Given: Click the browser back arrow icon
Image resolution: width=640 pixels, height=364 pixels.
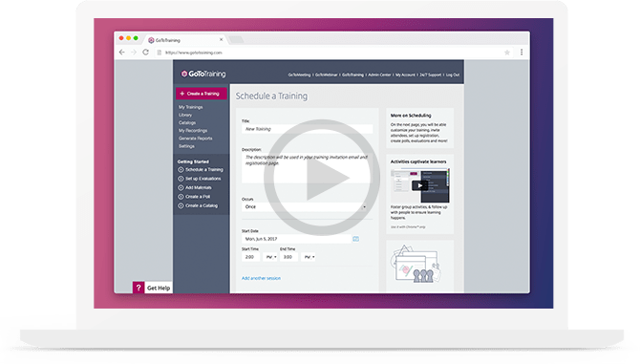Looking at the screenshot, I should click(x=121, y=53).
